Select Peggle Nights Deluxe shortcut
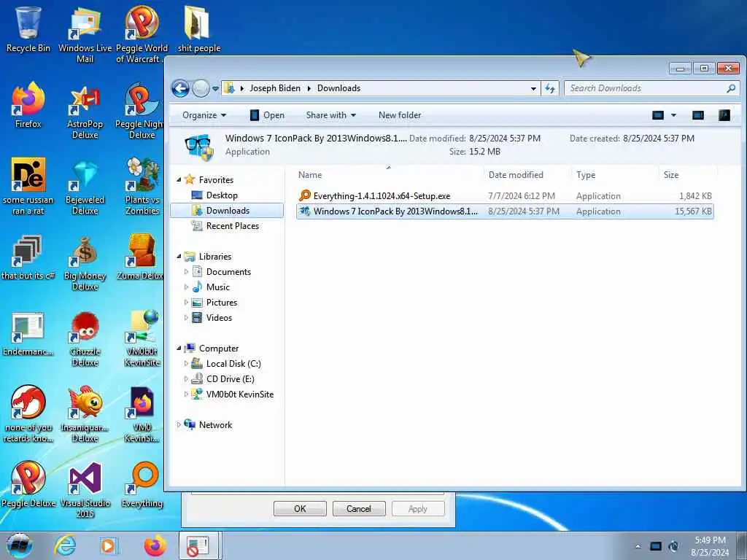The image size is (747, 560). pyautogui.click(x=141, y=111)
